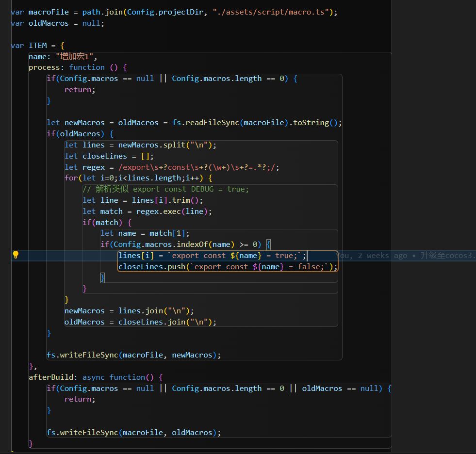This screenshot has width=476, height=454.
Task: Click the 'var ITEM' identifier
Action: (x=38, y=46)
